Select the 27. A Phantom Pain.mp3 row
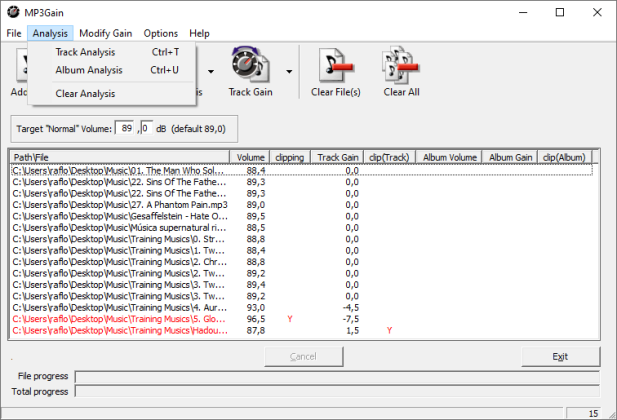This screenshot has height=420, width=617. (120, 204)
